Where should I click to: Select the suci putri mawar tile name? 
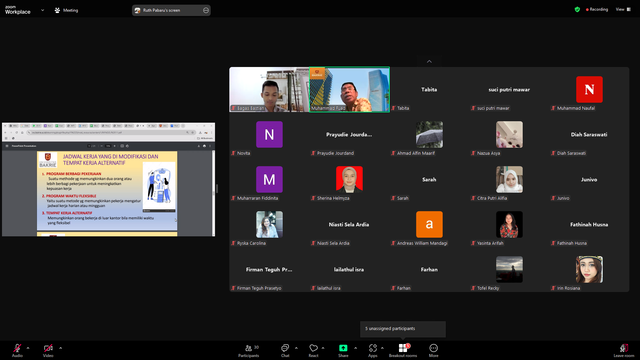(x=509, y=89)
